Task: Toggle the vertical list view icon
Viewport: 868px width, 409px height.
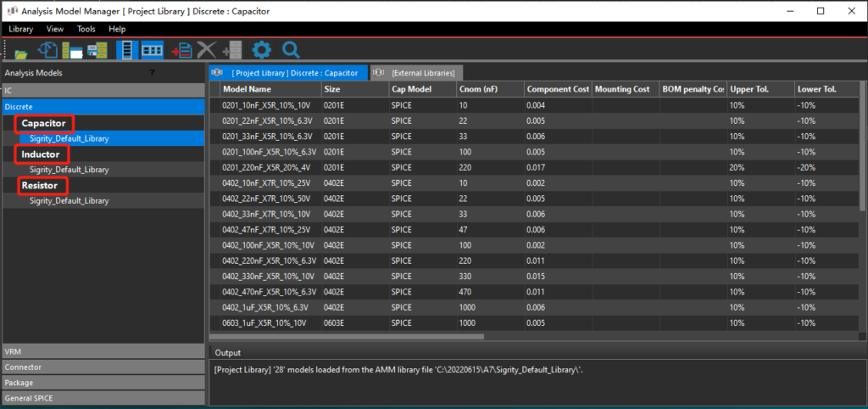Action: [x=127, y=50]
